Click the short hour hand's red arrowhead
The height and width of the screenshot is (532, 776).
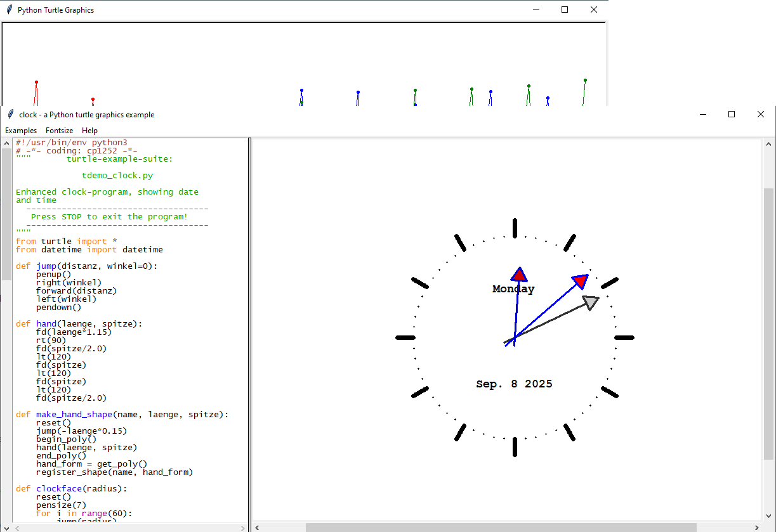[x=519, y=275]
